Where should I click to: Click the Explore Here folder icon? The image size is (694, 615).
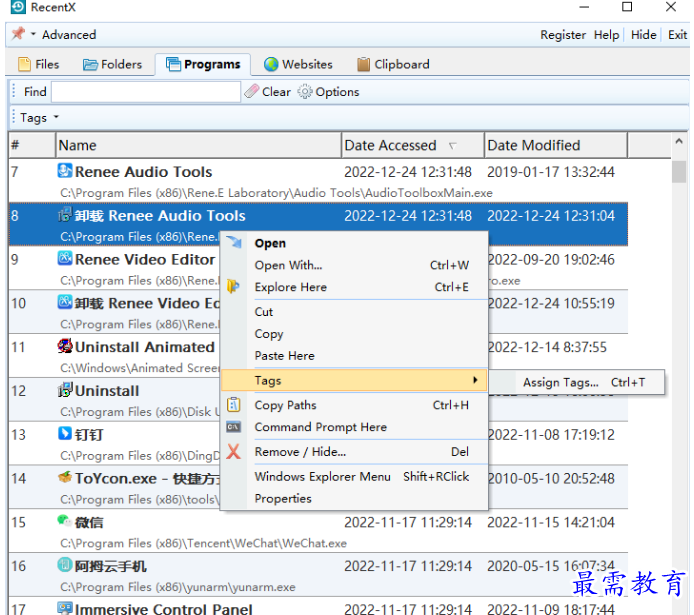pyautogui.click(x=233, y=287)
